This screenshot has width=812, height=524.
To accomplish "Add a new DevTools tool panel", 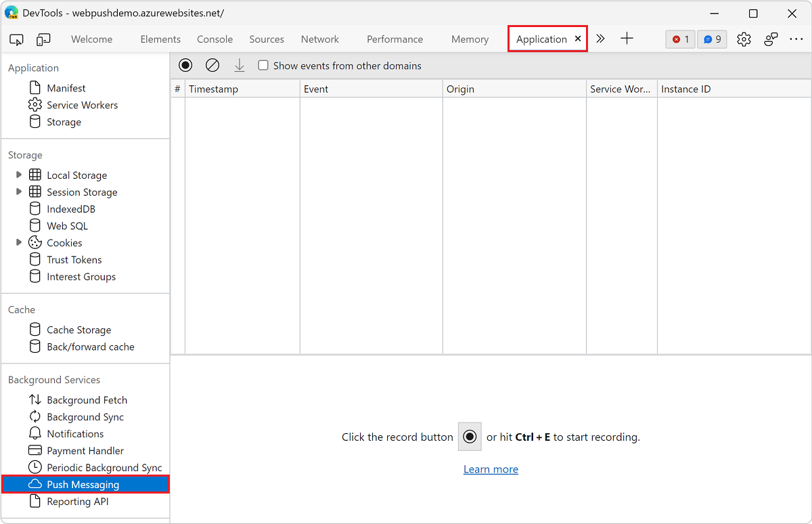I will point(627,39).
